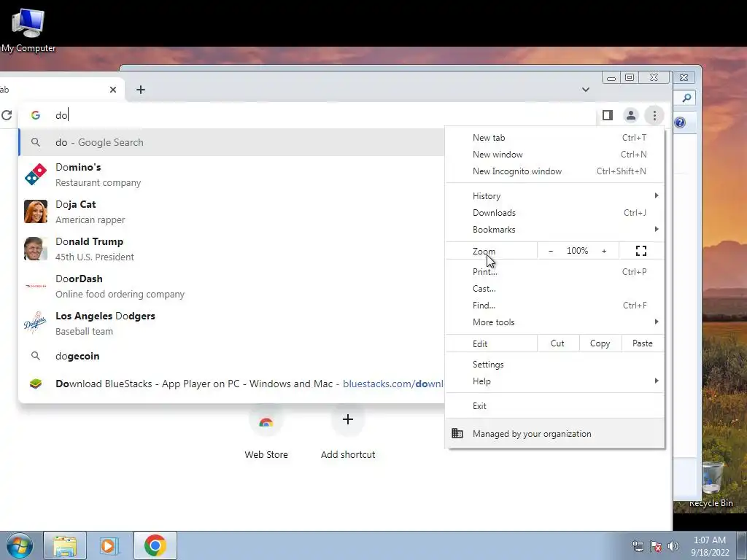Open the tab search chevron
This screenshot has height=560, width=747.
click(x=586, y=90)
